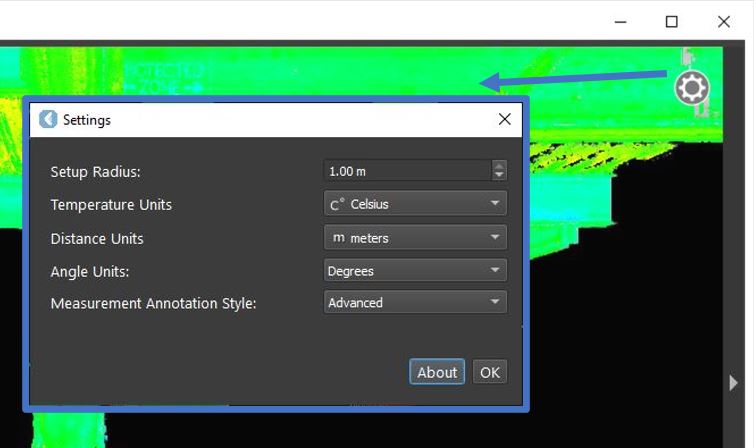The height and width of the screenshot is (448, 754).
Task: Maximize the application window
Action: coord(672,21)
